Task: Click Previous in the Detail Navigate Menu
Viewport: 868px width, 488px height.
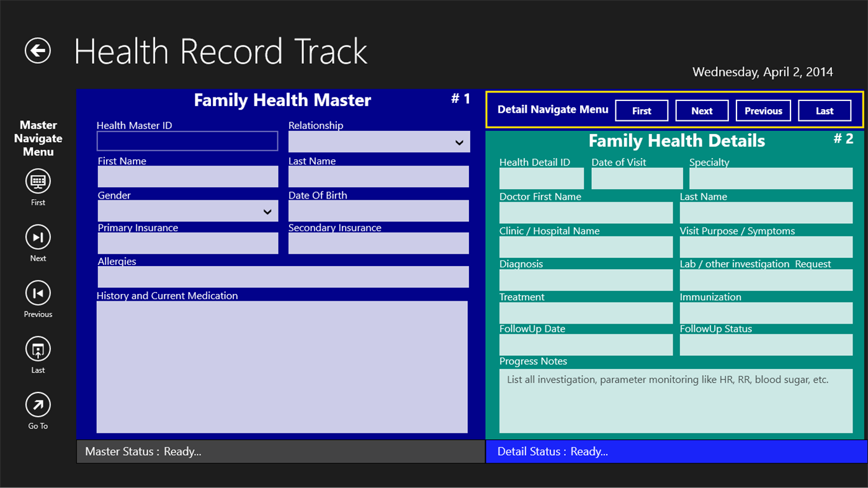Action: (763, 110)
